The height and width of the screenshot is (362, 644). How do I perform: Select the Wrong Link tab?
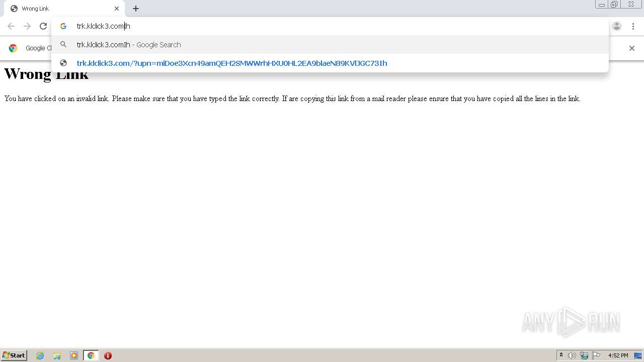click(64, 9)
